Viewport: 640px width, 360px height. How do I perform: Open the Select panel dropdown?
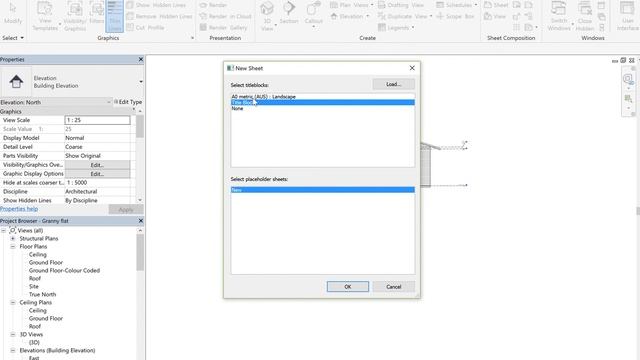13,38
